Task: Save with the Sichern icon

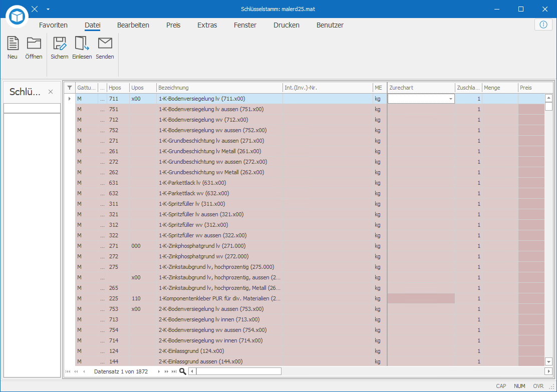Action: [x=59, y=44]
